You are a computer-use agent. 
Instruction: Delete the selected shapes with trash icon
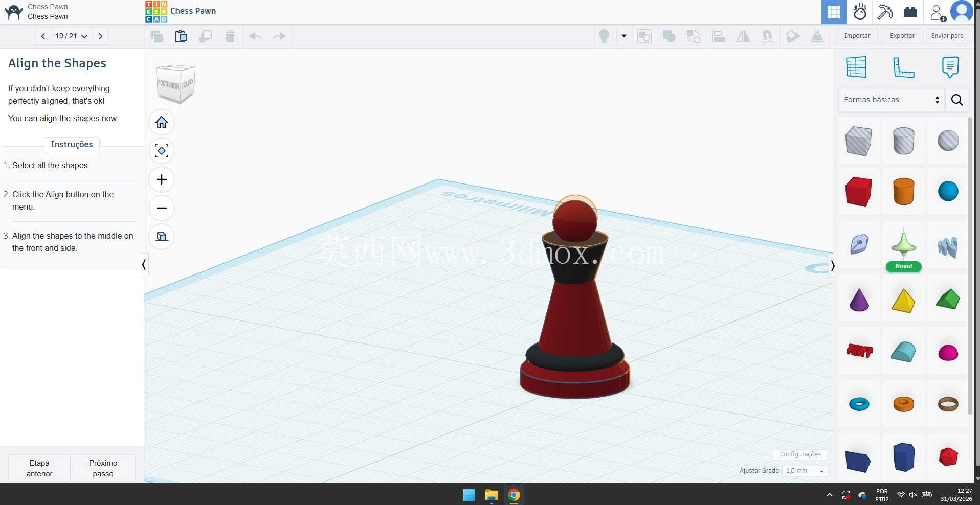(x=230, y=36)
